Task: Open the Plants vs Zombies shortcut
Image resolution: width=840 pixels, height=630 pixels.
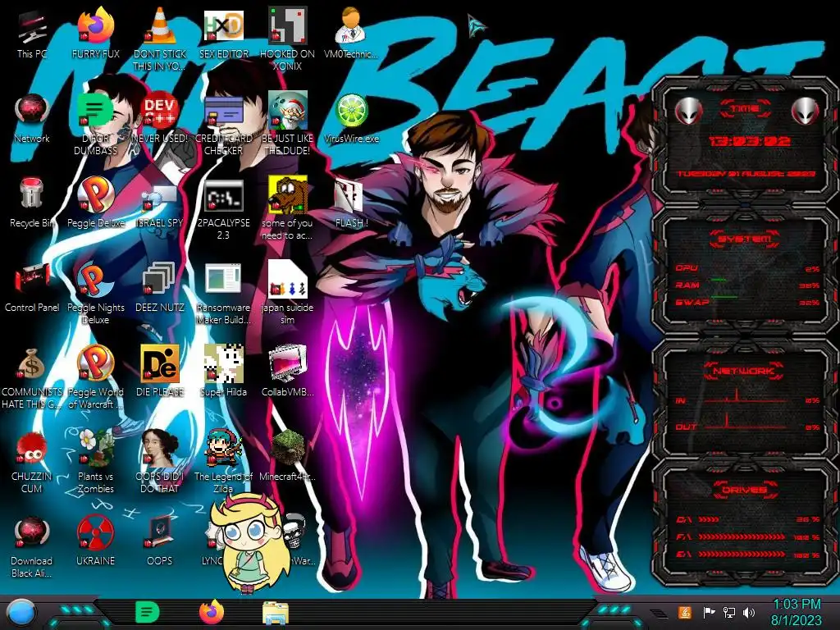Action: click(96, 448)
